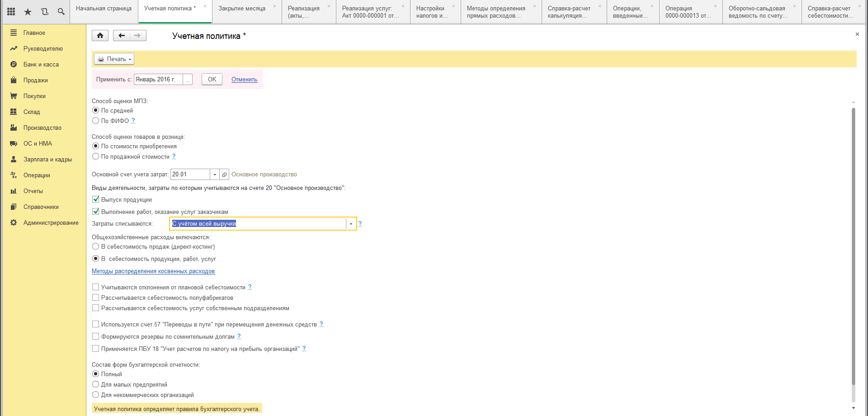Show help for счет 57 option

321,324
